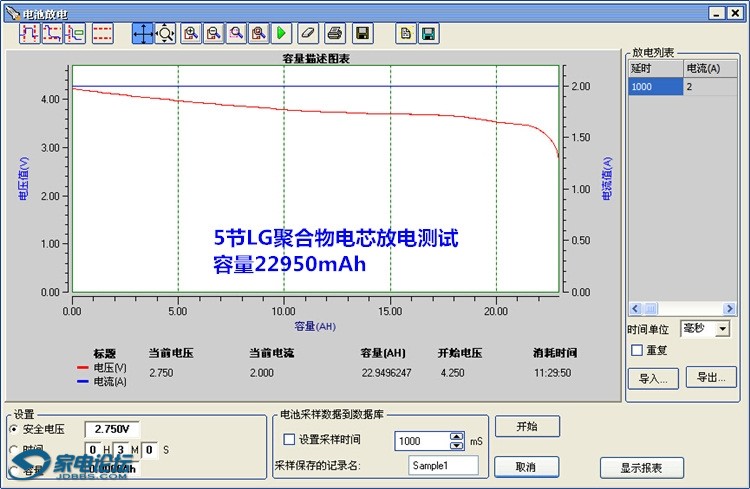Toggle the 重复 repeat checkbox
Viewport: 750px width, 489px height.
(637, 350)
